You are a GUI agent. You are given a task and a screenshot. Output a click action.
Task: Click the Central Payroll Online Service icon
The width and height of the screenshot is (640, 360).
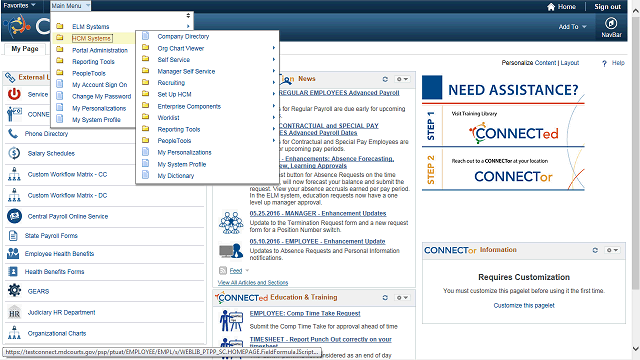click(14, 216)
